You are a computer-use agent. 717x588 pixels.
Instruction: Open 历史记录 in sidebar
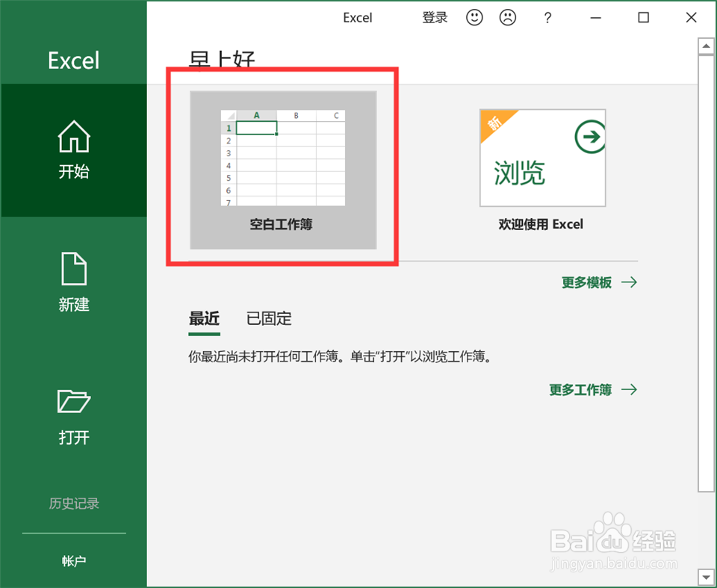74,504
